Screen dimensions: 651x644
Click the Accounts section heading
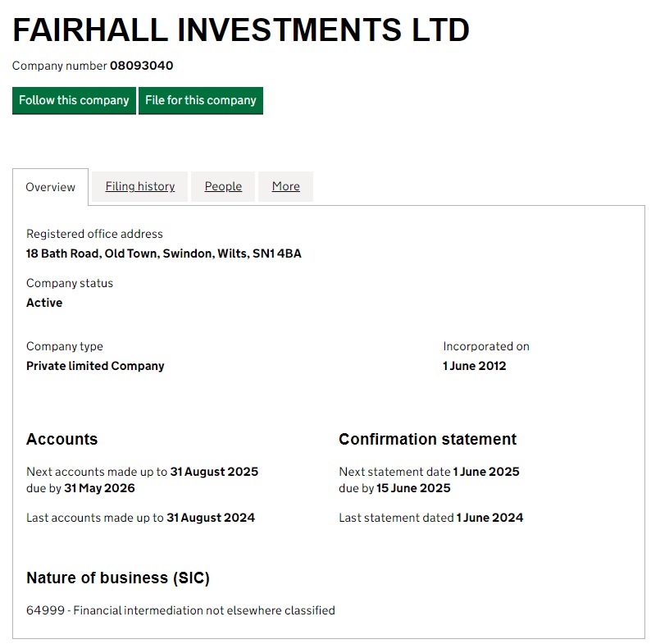tap(61, 439)
